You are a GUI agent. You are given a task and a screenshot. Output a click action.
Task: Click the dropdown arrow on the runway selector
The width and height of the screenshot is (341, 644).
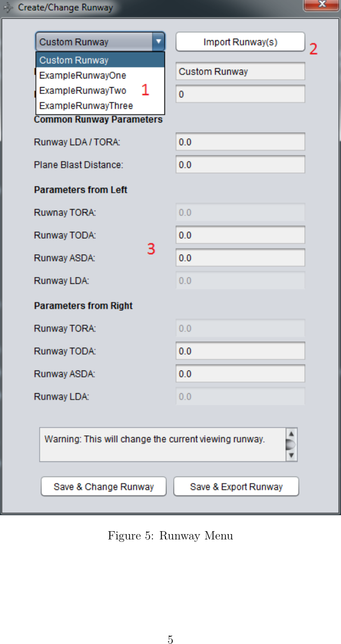coord(158,42)
